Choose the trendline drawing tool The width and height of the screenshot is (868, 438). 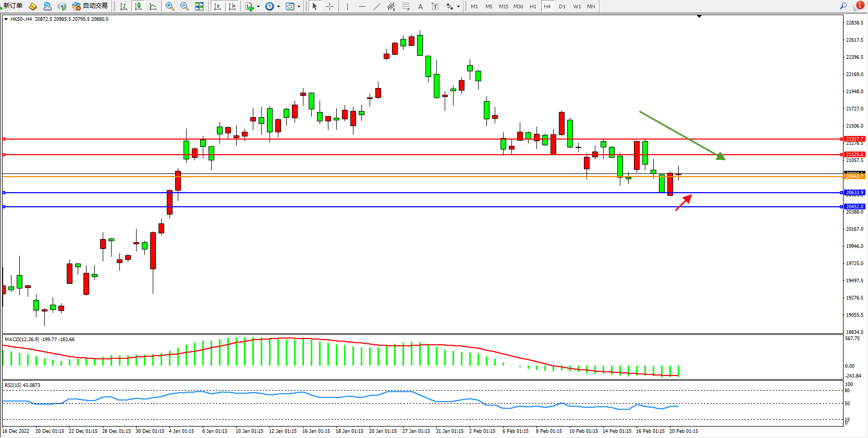pos(376,6)
